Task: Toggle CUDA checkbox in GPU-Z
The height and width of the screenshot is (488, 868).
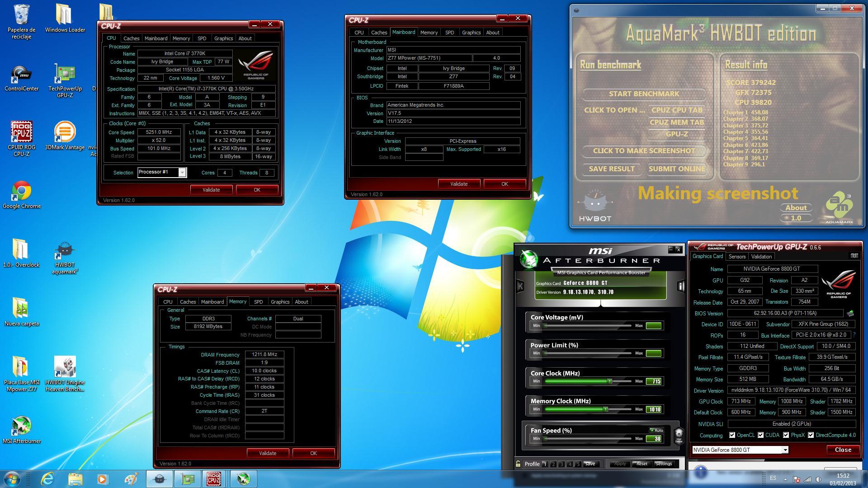Action: tap(761, 435)
